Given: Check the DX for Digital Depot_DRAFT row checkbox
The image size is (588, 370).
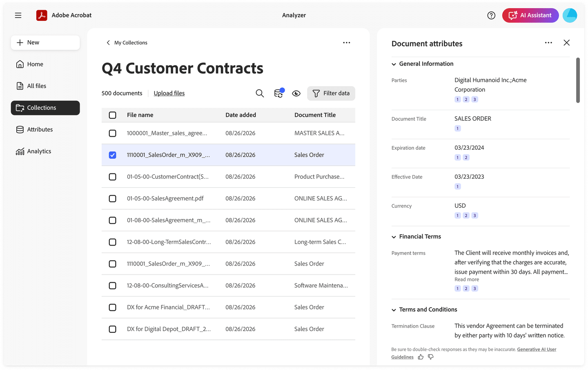Looking at the screenshot, I should (x=113, y=329).
